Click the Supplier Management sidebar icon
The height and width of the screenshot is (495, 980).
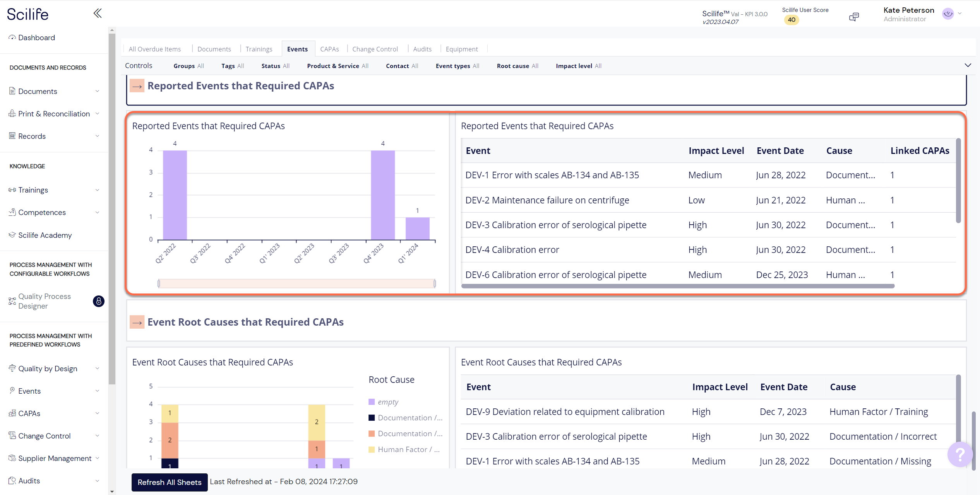12,458
